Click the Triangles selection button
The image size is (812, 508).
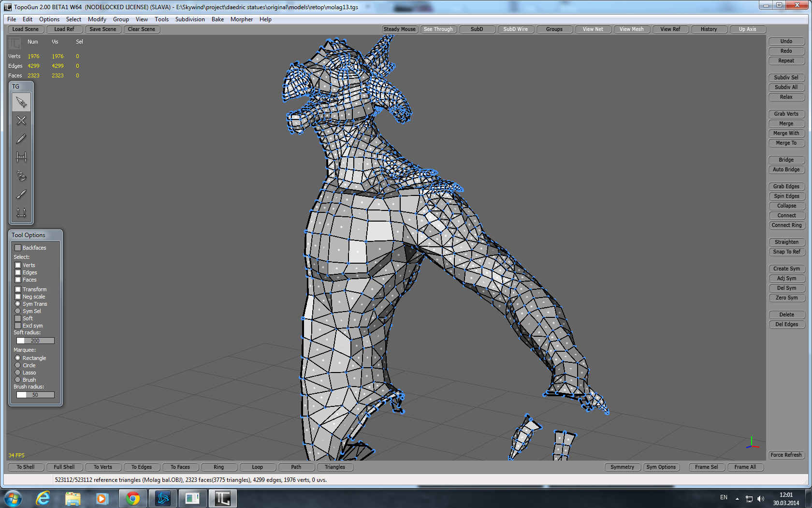[x=335, y=467]
